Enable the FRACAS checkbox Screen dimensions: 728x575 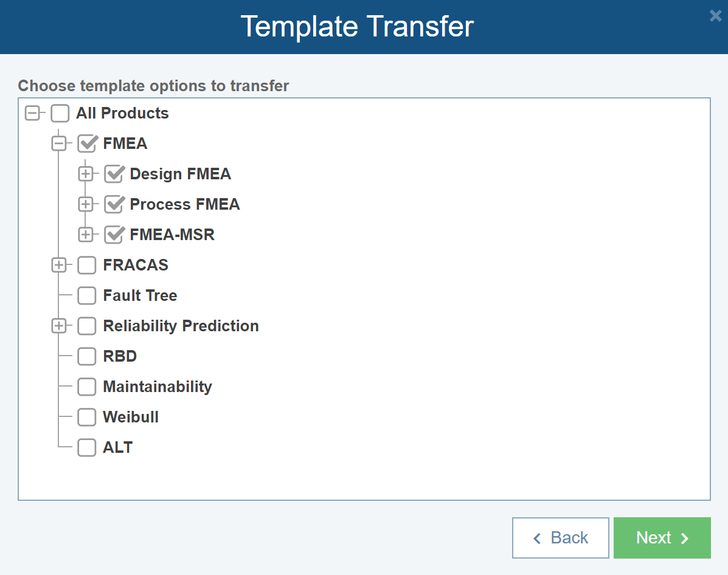(87, 265)
